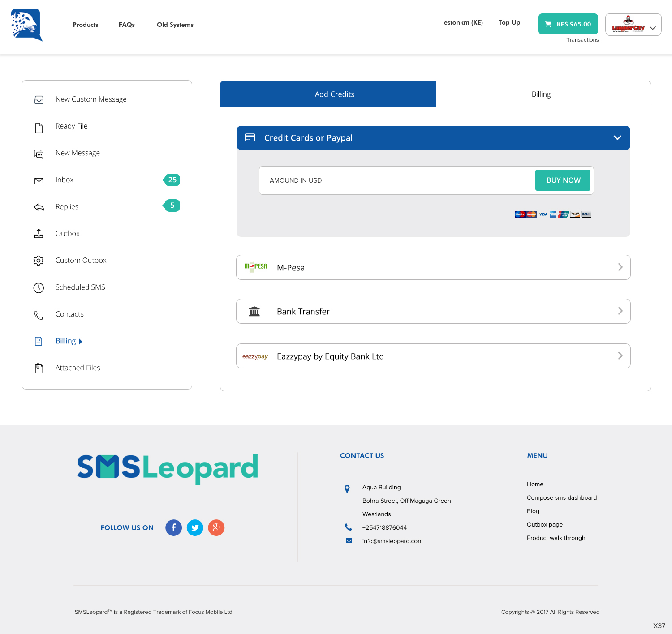Screen dimensions: 672x634
Task: Click the email envelope icon in footer
Action: pos(349,540)
